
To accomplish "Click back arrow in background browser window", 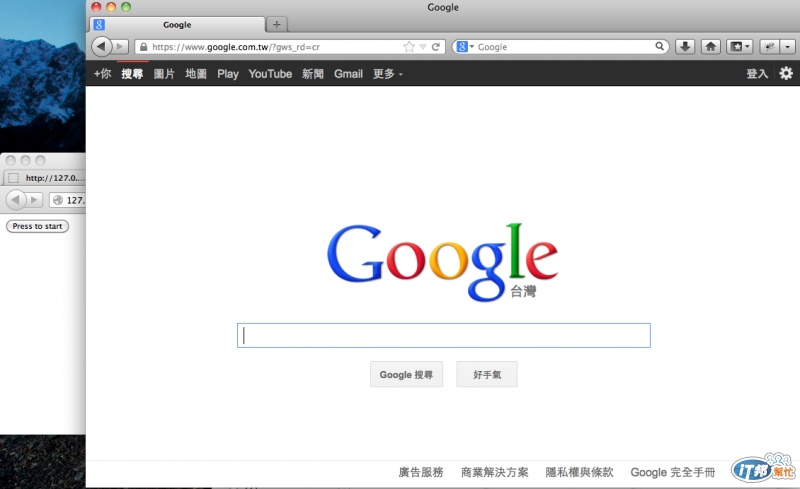I will pyautogui.click(x=15, y=200).
